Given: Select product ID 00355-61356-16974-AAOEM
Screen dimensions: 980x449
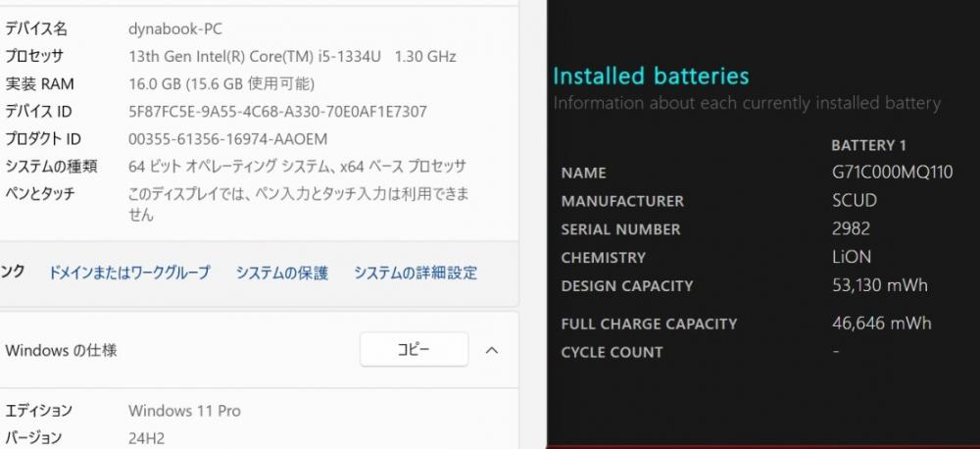Looking at the screenshot, I should (x=227, y=139).
